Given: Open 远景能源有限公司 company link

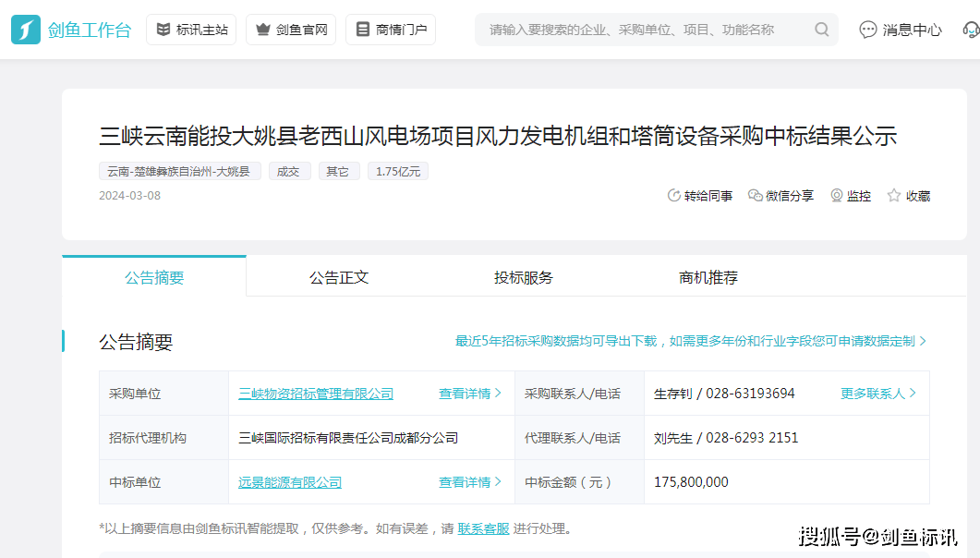Looking at the screenshot, I should click(x=290, y=482).
